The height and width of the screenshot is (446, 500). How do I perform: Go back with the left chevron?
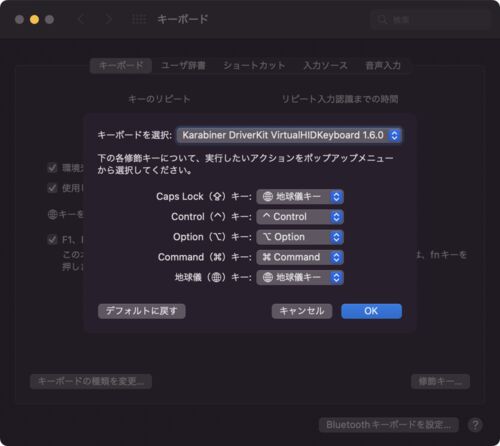81,19
